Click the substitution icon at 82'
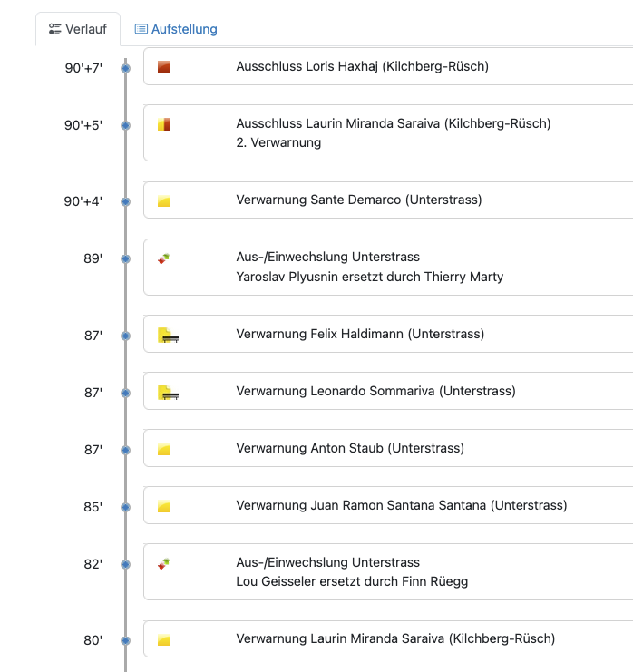Viewport: 633px width, 672px height. pyautogui.click(x=164, y=563)
